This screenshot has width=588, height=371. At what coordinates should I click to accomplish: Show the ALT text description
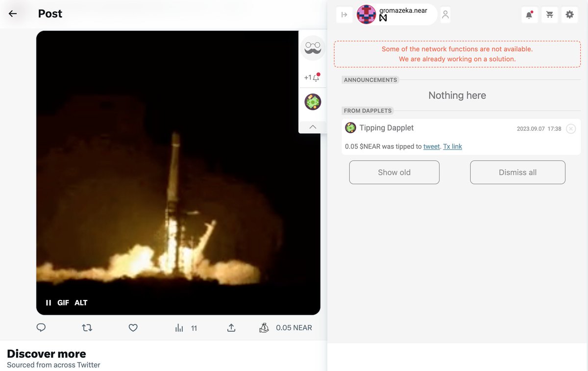tap(81, 303)
